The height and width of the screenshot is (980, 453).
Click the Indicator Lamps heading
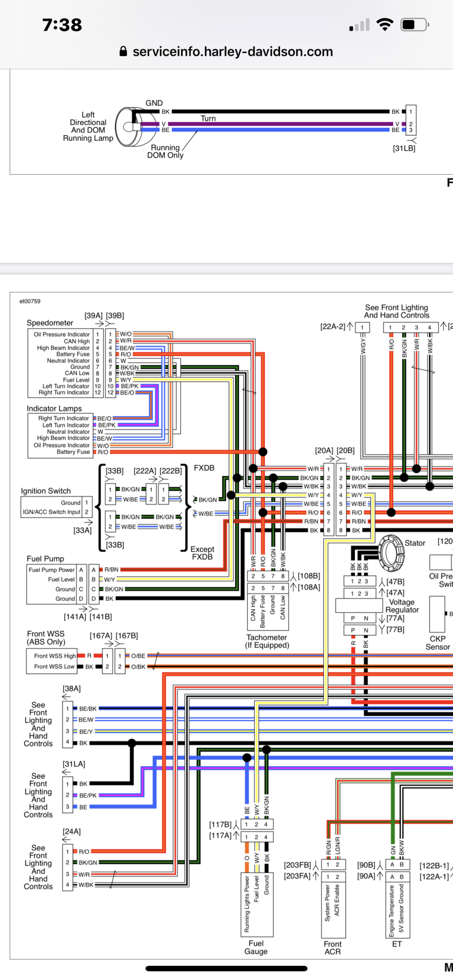(x=54, y=409)
